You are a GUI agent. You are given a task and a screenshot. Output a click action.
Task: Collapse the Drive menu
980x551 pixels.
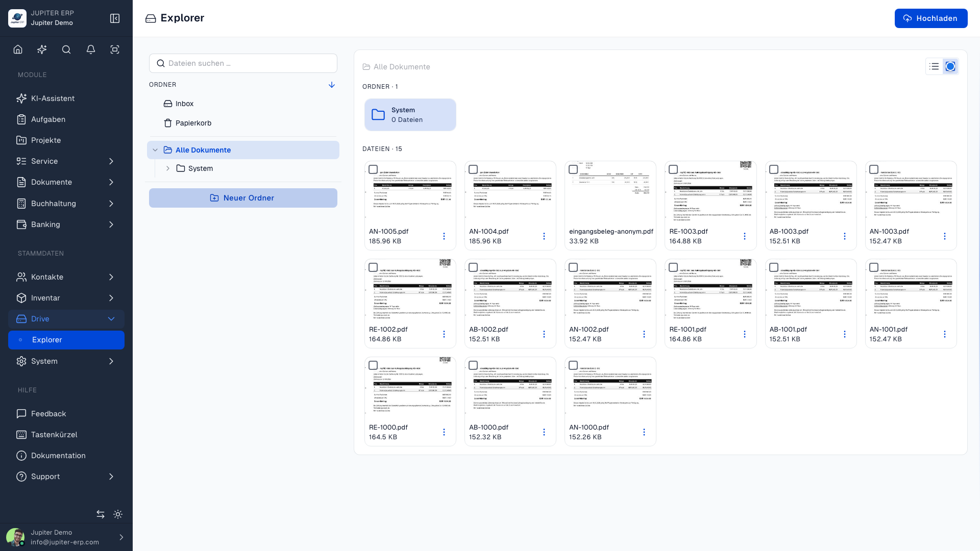click(66, 319)
